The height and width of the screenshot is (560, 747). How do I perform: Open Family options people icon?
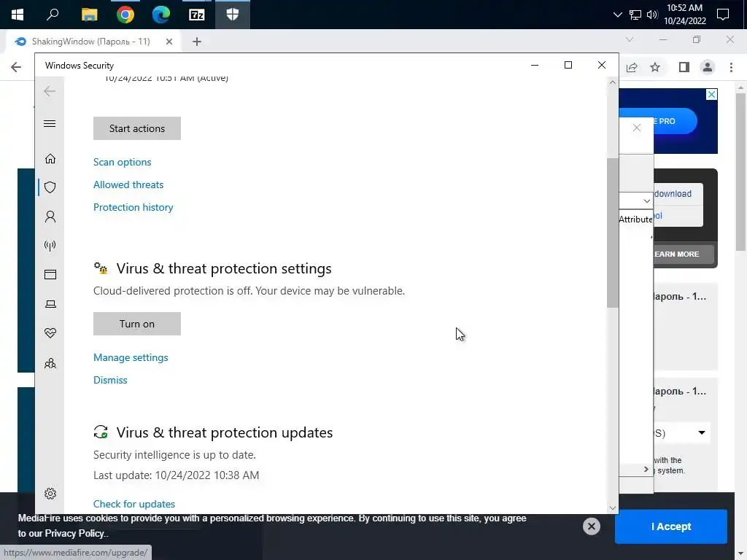point(50,364)
